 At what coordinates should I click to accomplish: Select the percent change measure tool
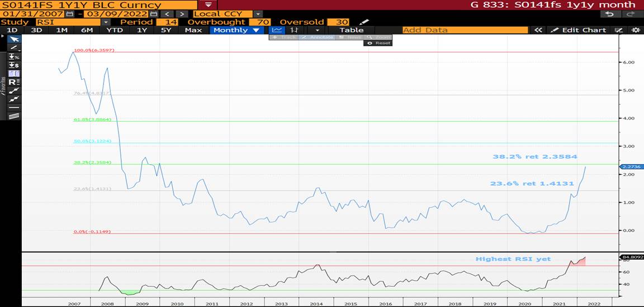pyautogui.click(x=15, y=56)
